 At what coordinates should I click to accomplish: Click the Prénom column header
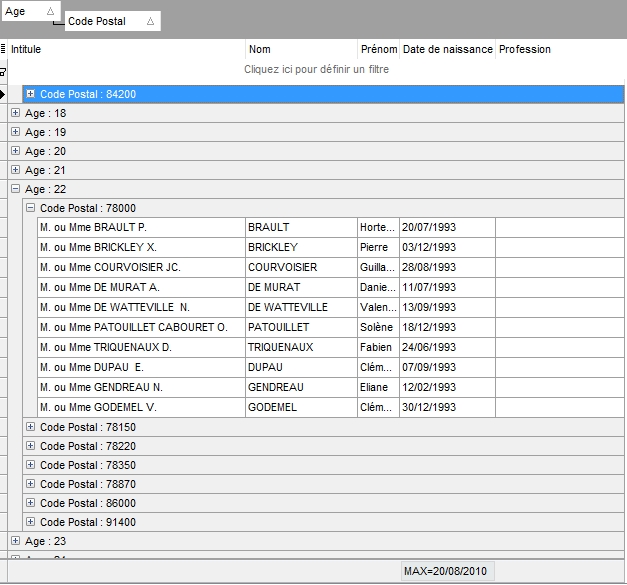378,49
